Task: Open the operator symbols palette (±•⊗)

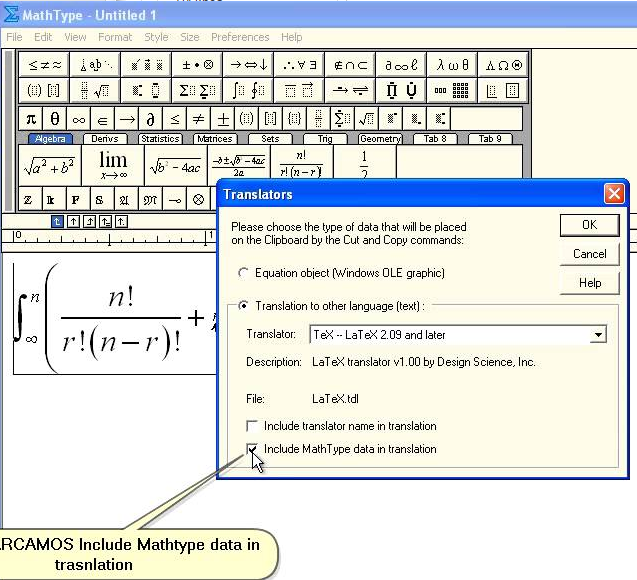Action: point(197,65)
